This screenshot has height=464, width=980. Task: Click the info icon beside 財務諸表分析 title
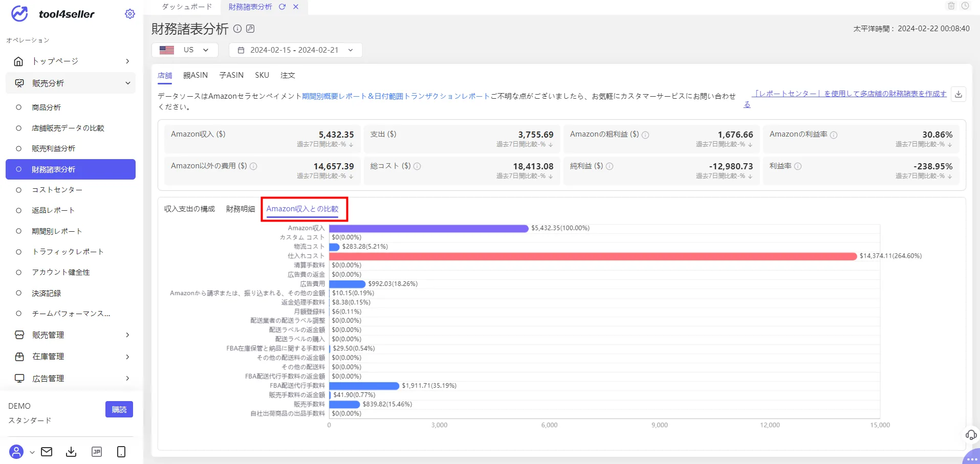pos(237,29)
